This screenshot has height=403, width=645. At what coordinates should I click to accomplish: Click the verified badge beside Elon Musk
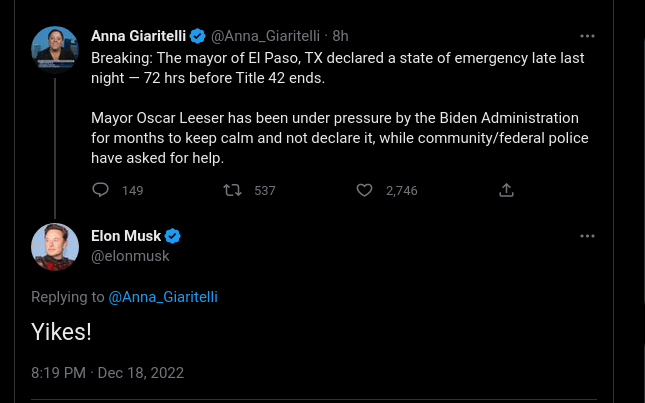[173, 236]
